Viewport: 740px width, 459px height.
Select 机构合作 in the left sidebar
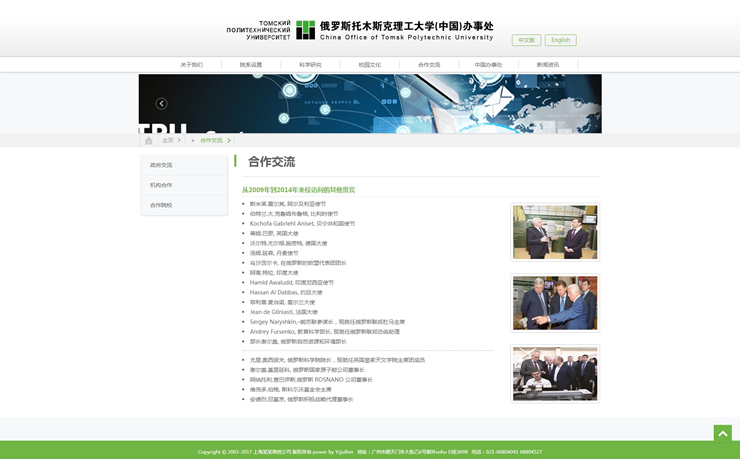point(162,185)
